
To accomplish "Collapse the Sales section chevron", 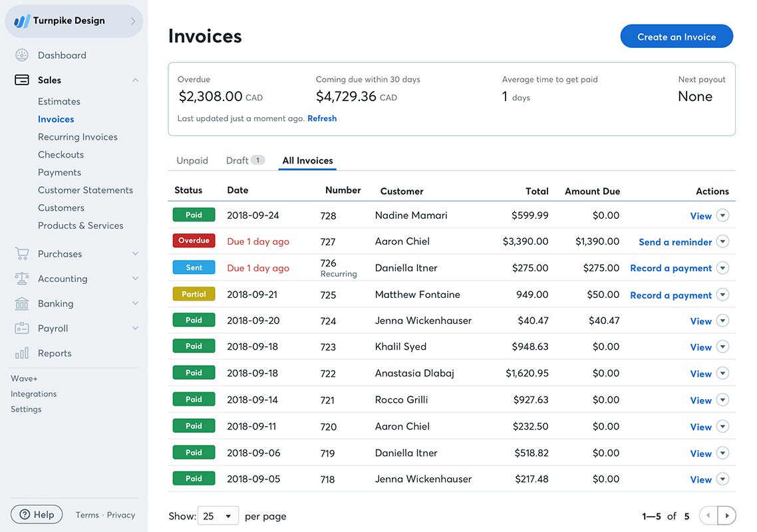I will coord(136,80).
